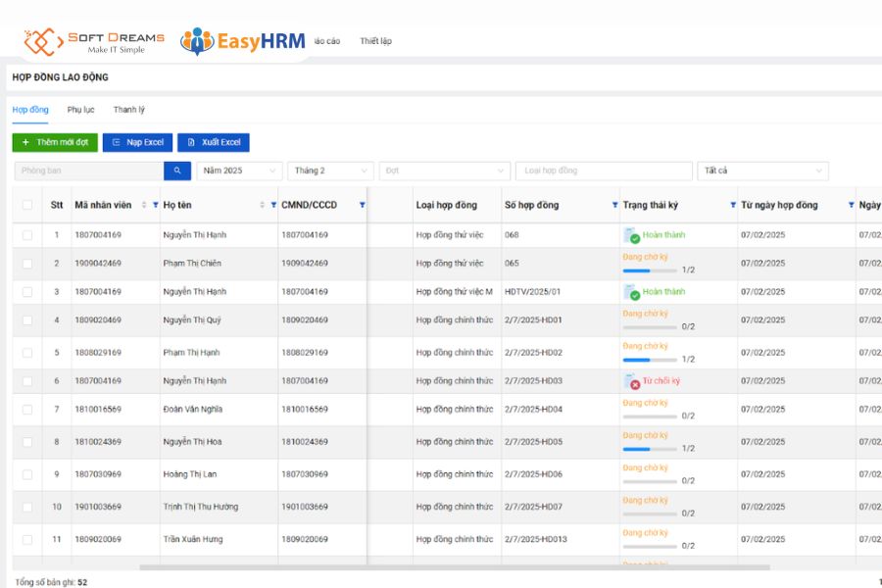Open the Loại hợp đồng filter dropdown
The width and height of the screenshot is (882, 588).
point(604,171)
